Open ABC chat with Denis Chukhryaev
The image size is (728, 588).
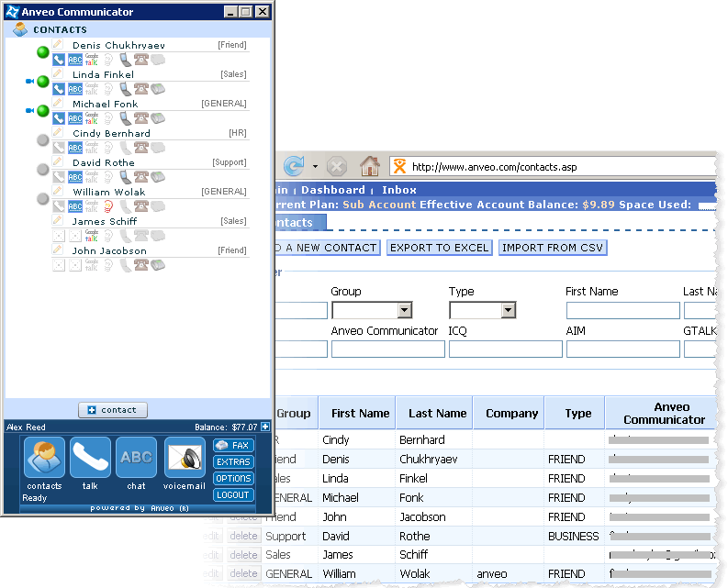(75, 60)
